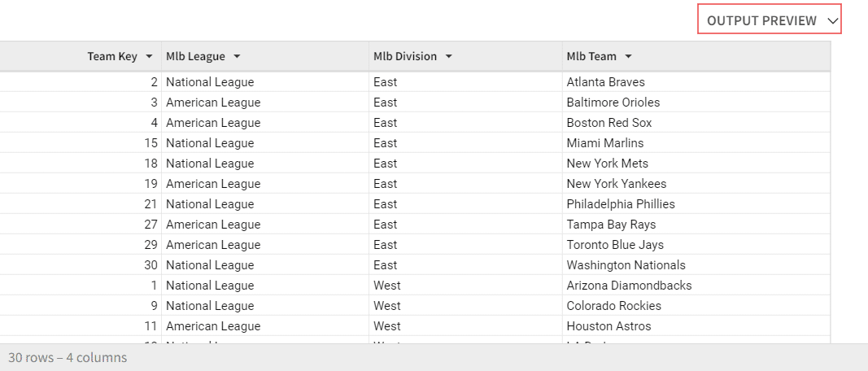Select the Philadelphia Phillies cell
Viewport: 868px width, 371px height.
click(620, 204)
